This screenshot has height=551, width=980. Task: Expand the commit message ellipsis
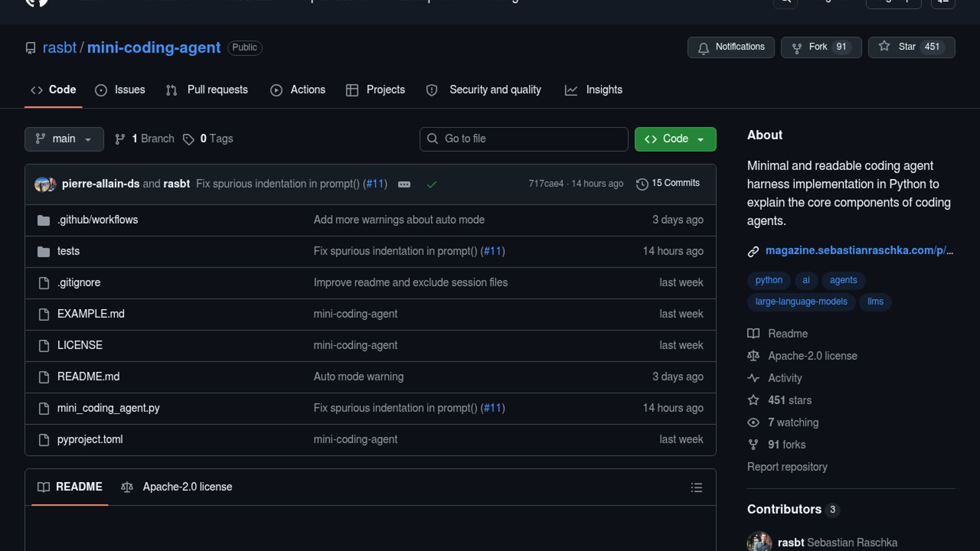point(404,184)
